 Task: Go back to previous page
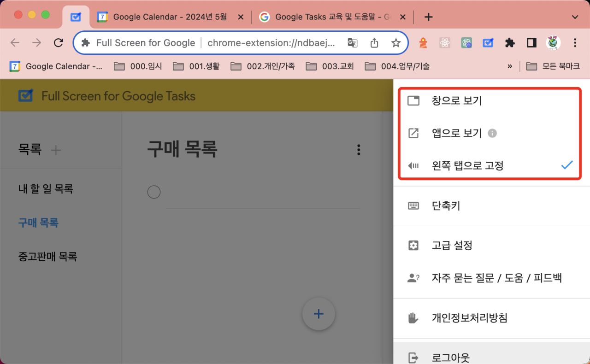(15, 43)
